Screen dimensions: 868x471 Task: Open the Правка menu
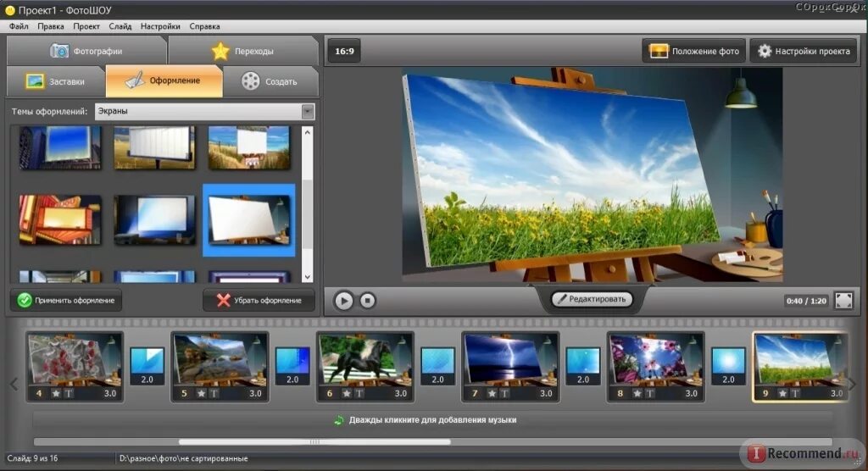(x=50, y=26)
